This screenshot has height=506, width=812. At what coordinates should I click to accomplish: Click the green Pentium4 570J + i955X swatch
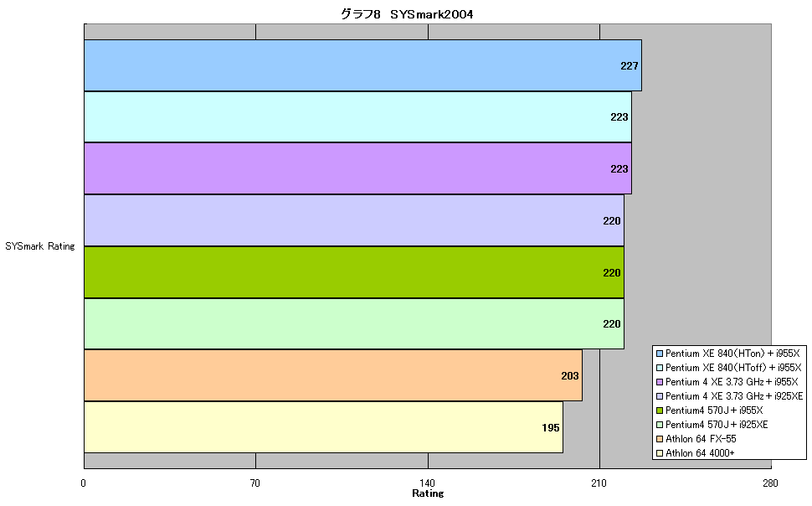660,410
